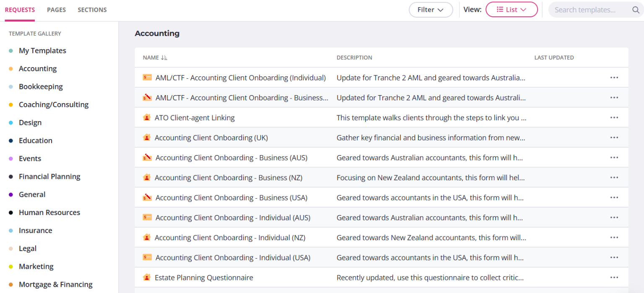Select the Insurance category

[x=36, y=231]
